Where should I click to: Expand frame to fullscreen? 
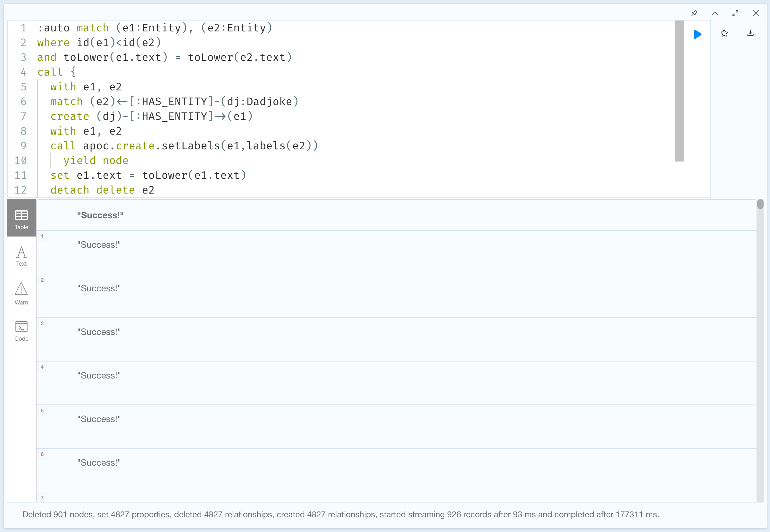(735, 13)
